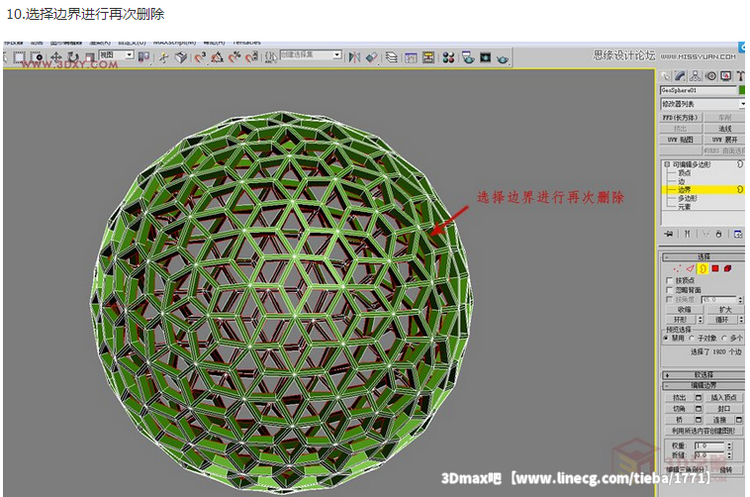The image size is (750, 497).
Task: Click the green object color swatch
Action: point(742,90)
